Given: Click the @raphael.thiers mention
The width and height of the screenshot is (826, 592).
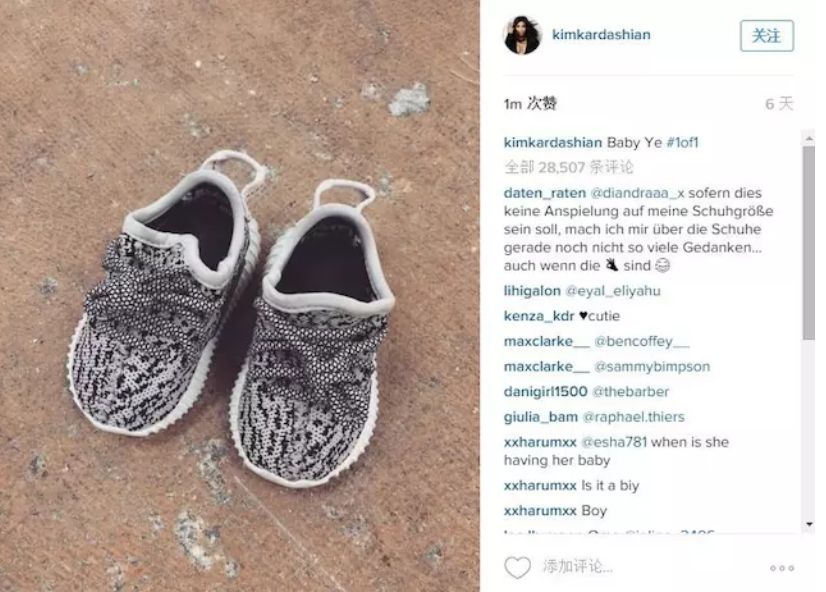Looking at the screenshot, I should tap(634, 417).
